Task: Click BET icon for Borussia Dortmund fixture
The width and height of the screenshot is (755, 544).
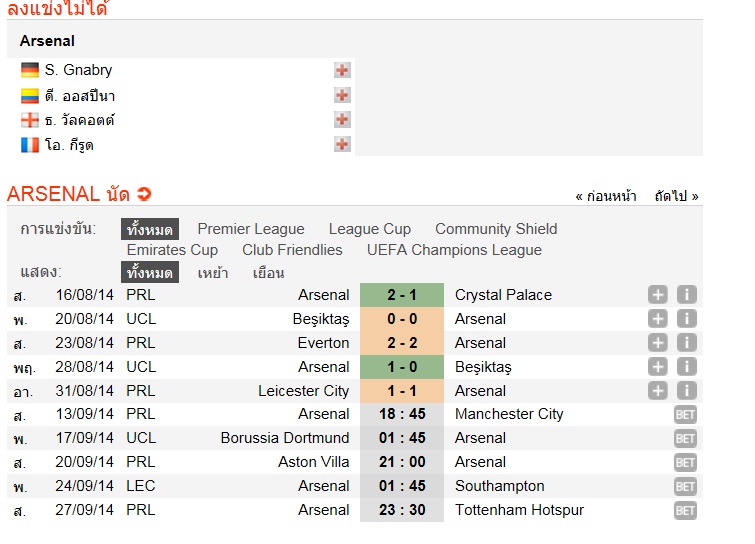Action: [x=685, y=439]
